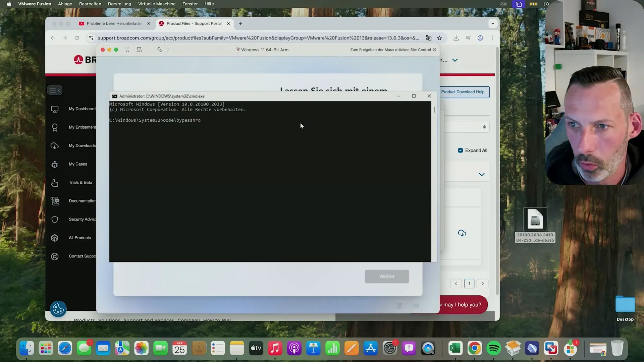Image resolution: width=644 pixels, height=362 pixels.
Task: Open the release select dropdown
Action: pyautogui.click(x=467, y=127)
